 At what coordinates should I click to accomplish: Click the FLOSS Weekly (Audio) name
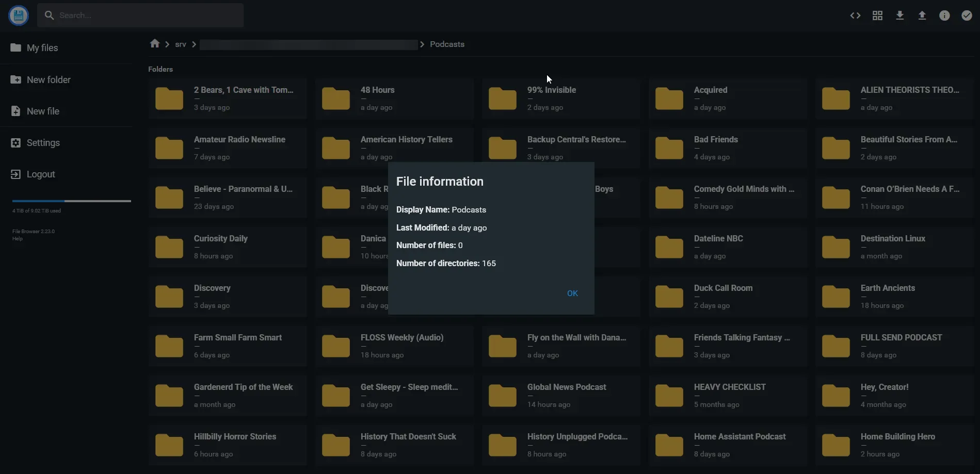pyautogui.click(x=402, y=338)
